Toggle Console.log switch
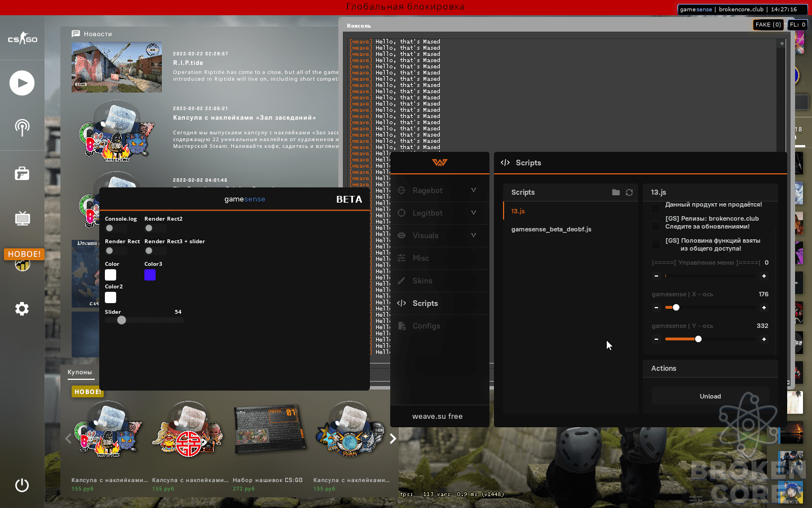812x508 pixels. (x=116, y=228)
